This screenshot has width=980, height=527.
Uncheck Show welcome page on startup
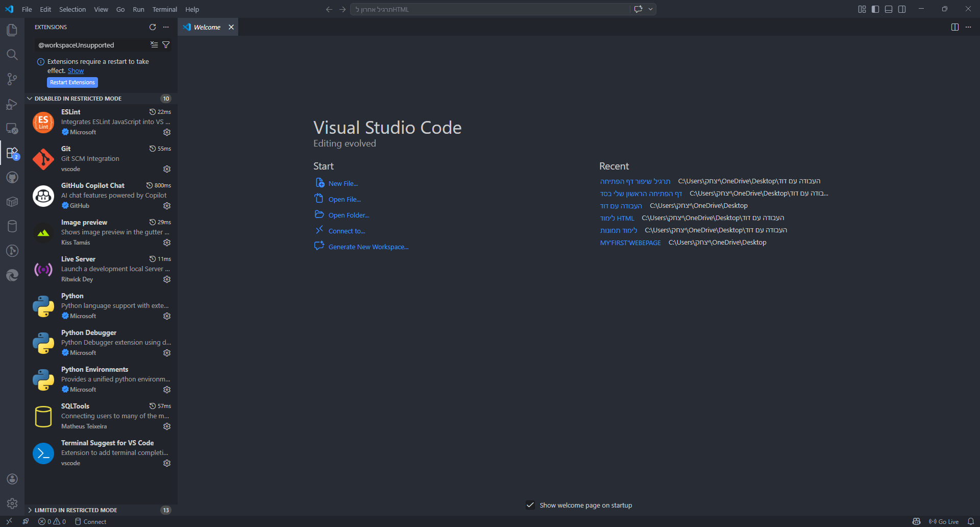click(530, 505)
